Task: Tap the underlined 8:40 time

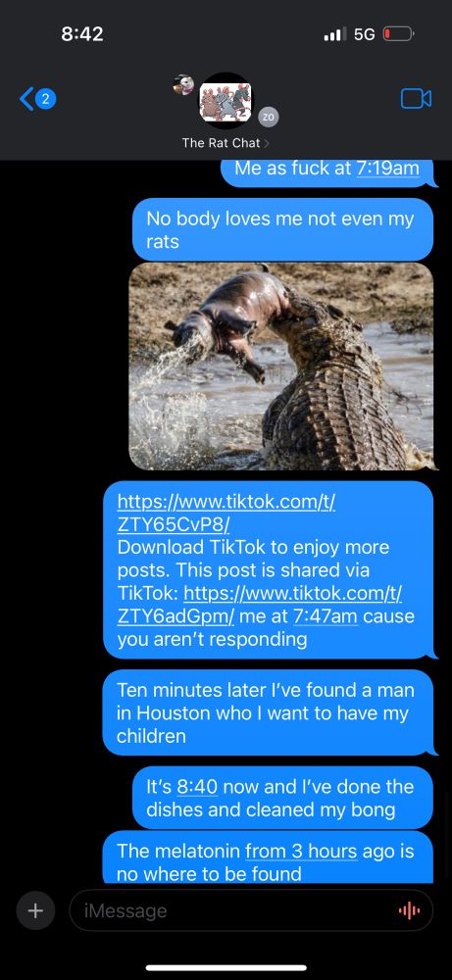Action: click(197, 787)
